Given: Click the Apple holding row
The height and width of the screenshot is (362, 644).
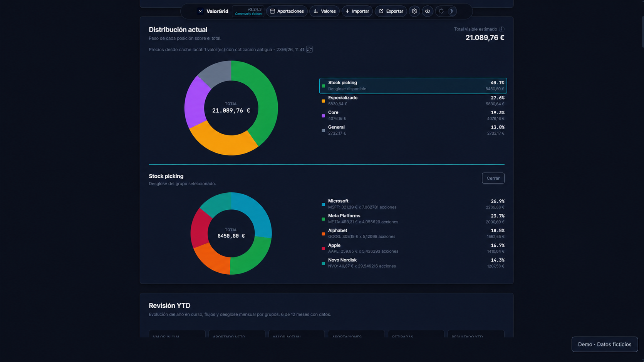Looking at the screenshot, I should click(413, 248).
